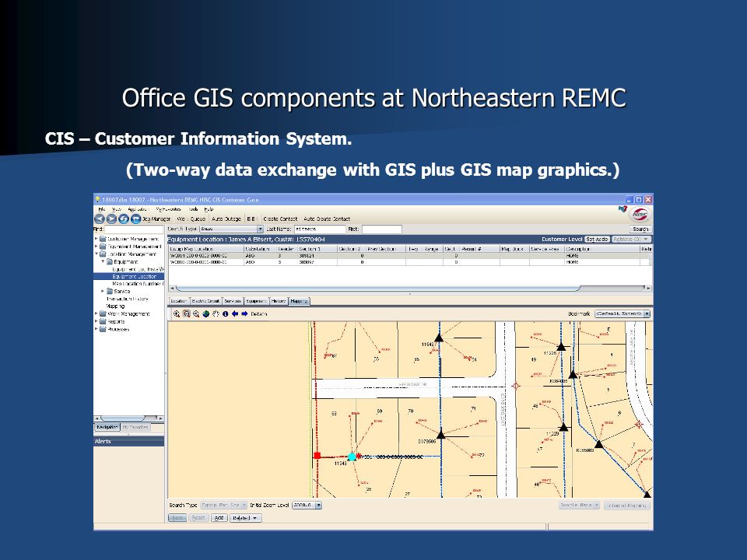Click the Find input field
747x560 pixels.
click(x=135, y=229)
